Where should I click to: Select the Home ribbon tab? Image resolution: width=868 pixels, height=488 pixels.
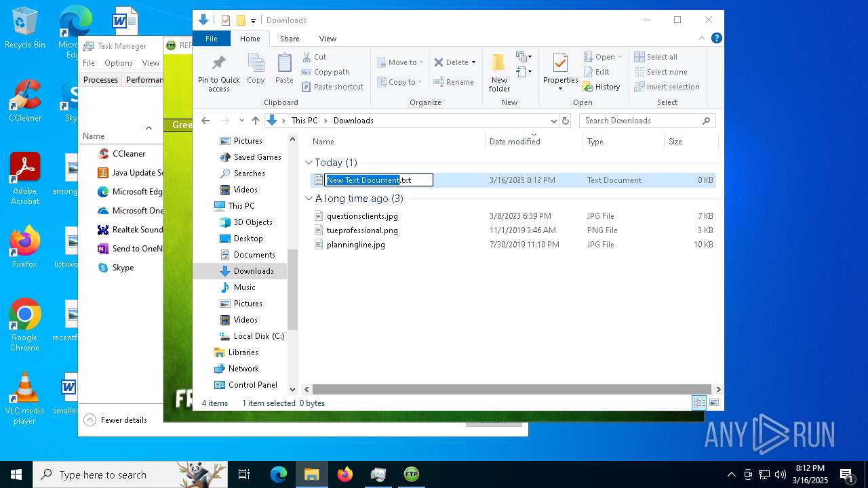pyautogui.click(x=250, y=39)
